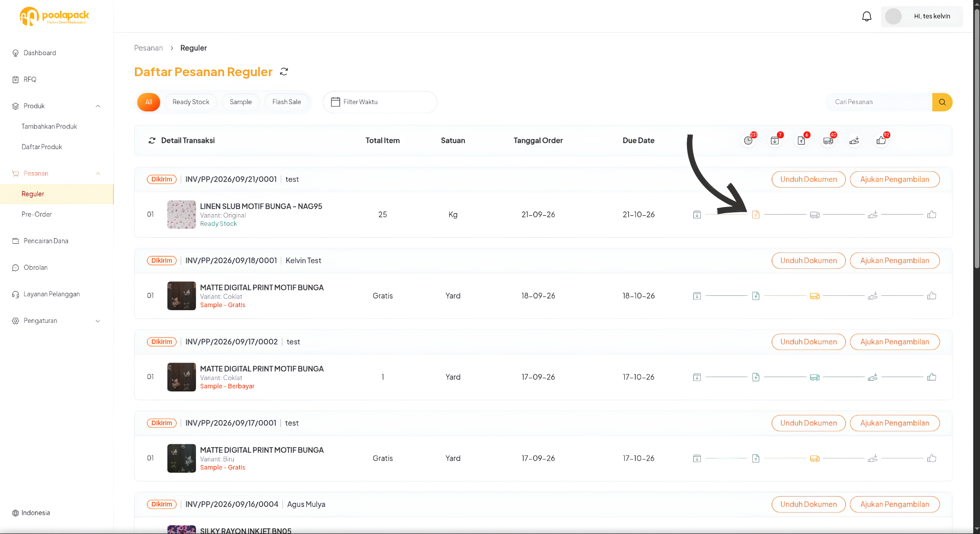
Task: Click orange truck step icon in INV/PP/2026/09/18/0001 row
Action: pos(815,296)
